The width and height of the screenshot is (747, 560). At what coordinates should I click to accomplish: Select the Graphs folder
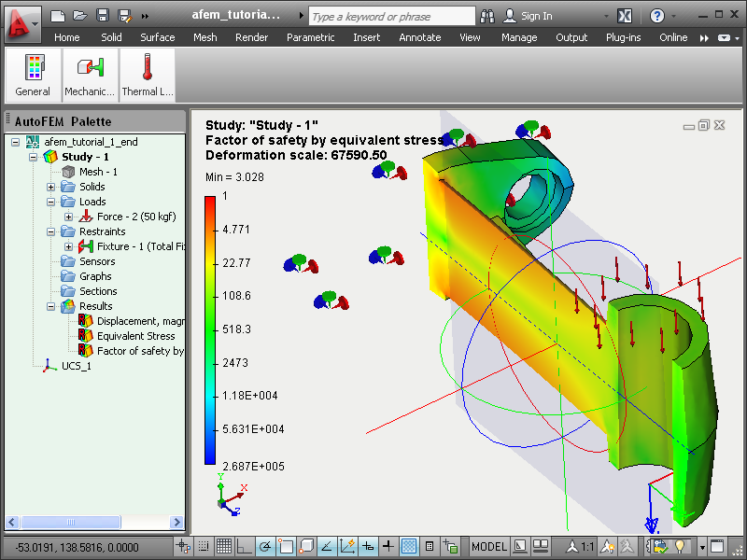tap(95, 276)
